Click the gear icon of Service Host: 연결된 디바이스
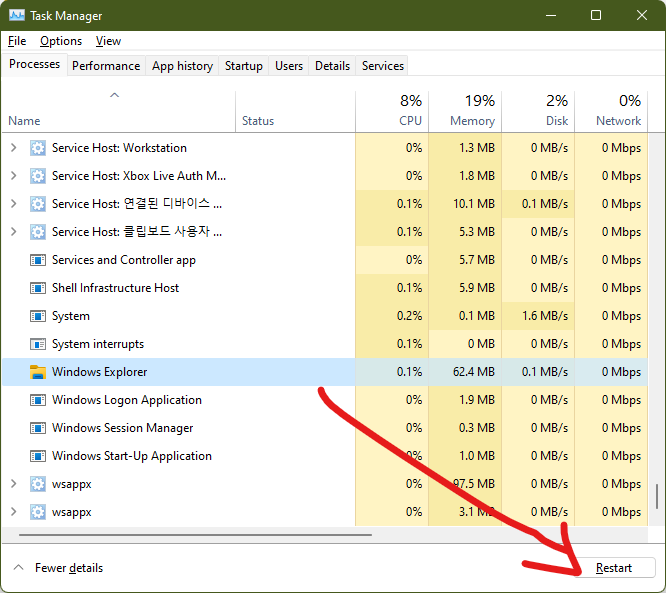Screen dimensions: 666x593 pyautogui.click(x=38, y=204)
